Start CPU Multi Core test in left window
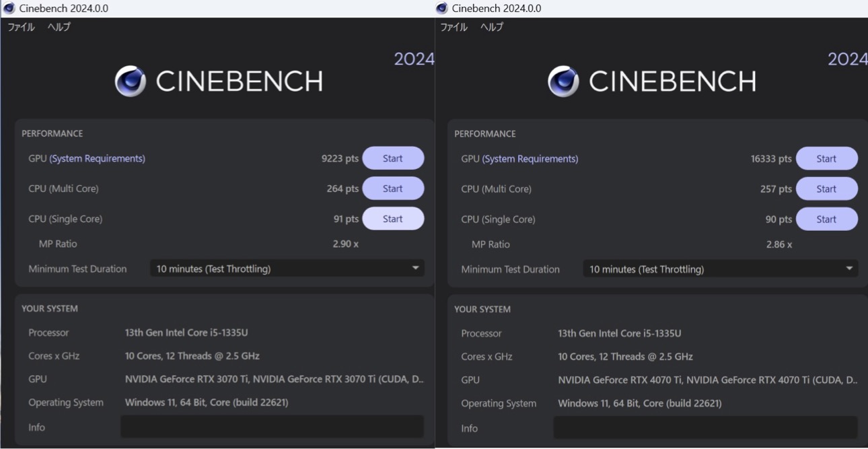 (393, 188)
